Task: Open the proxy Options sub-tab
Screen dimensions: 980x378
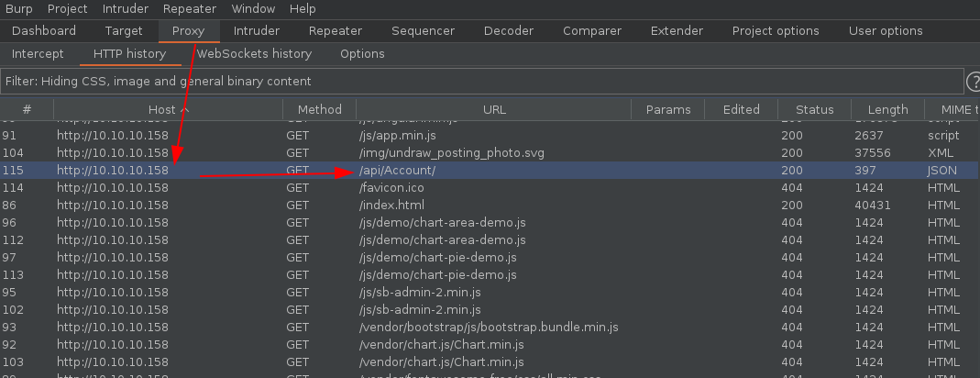Action: (x=362, y=53)
